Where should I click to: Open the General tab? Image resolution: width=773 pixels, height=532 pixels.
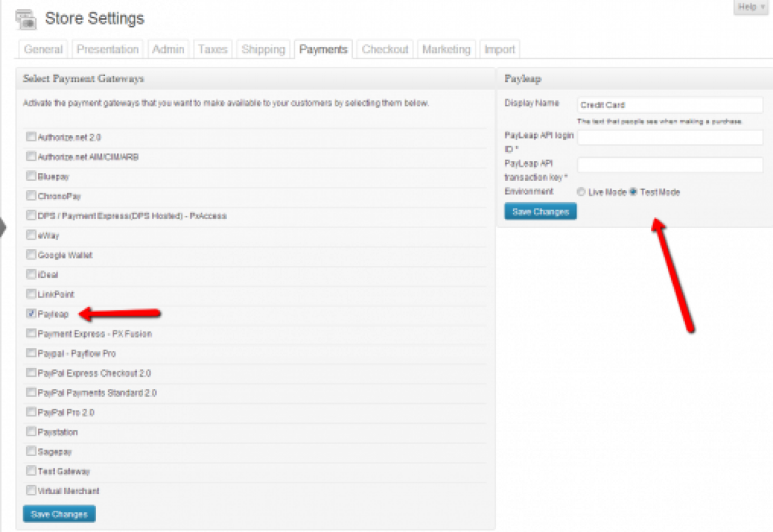click(x=43, y=50)
